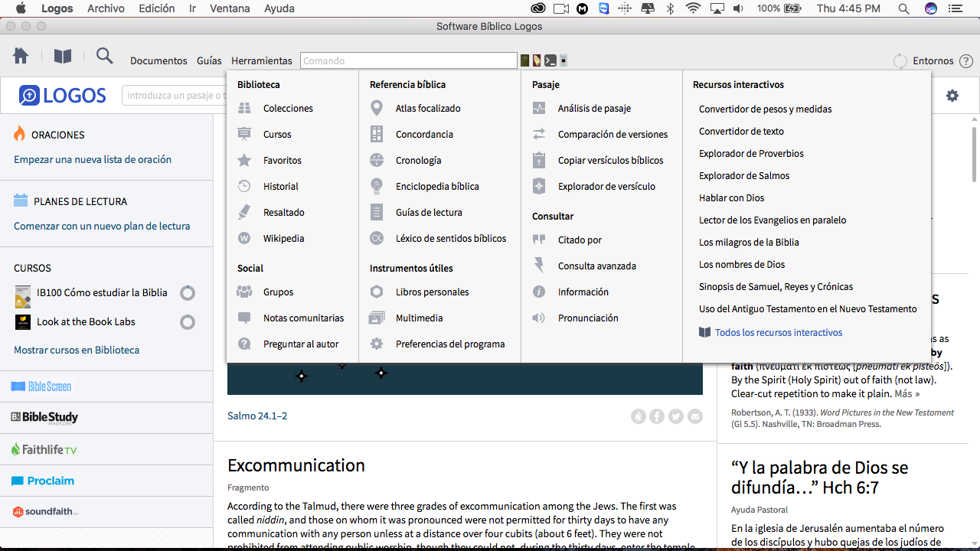The width and height of the screenshot is (980, 551).
Task: Open Atlas focalizado
Action: click(428, 109)
